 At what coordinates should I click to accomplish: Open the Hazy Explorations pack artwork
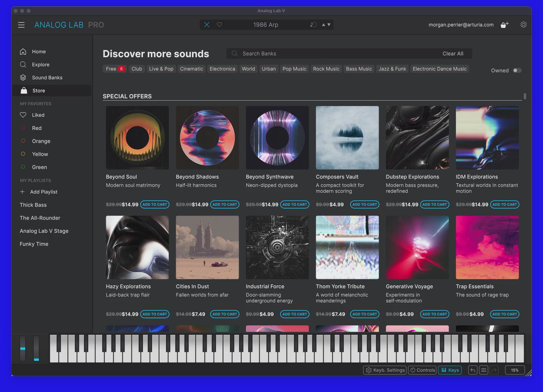click(x=137, y=248)
